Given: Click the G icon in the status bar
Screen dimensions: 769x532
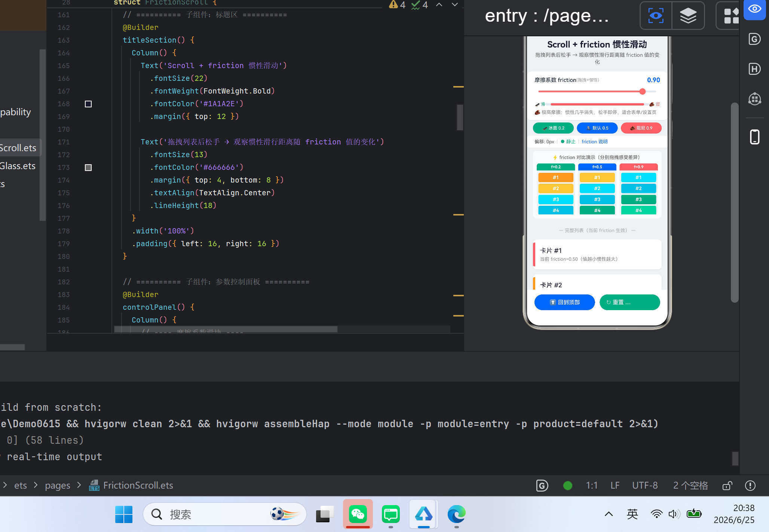Looking at the screenshot, I should coord(542,486).
